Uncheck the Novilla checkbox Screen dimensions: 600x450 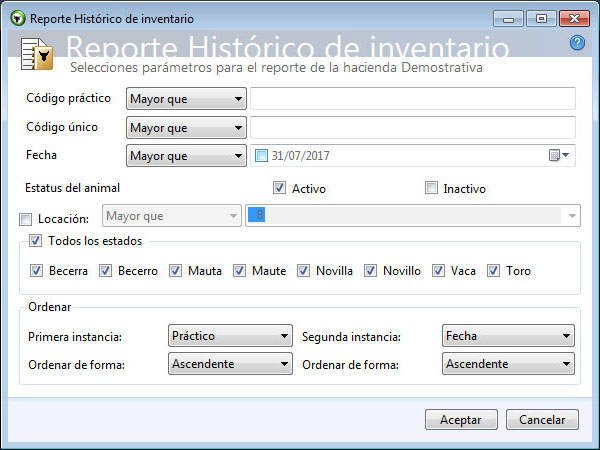303,271
